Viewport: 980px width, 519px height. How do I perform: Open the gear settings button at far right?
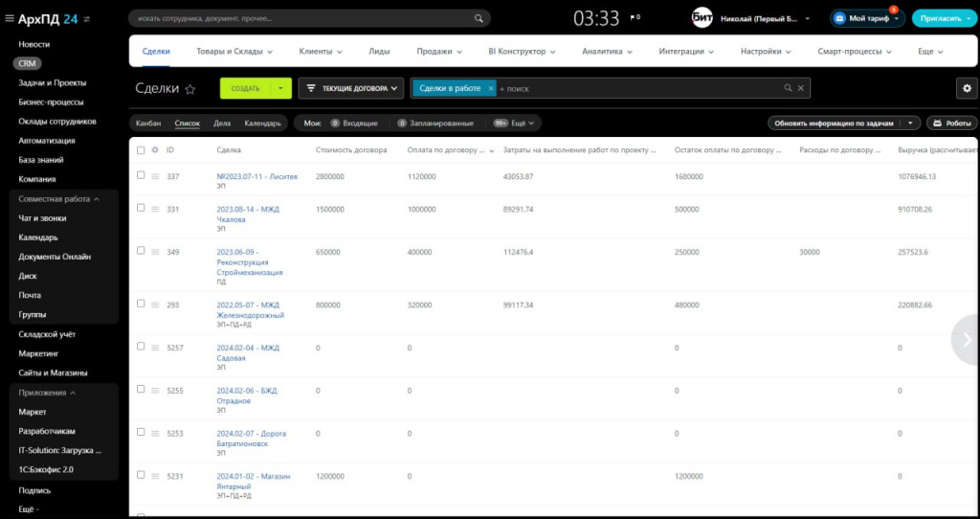(967, 88)
